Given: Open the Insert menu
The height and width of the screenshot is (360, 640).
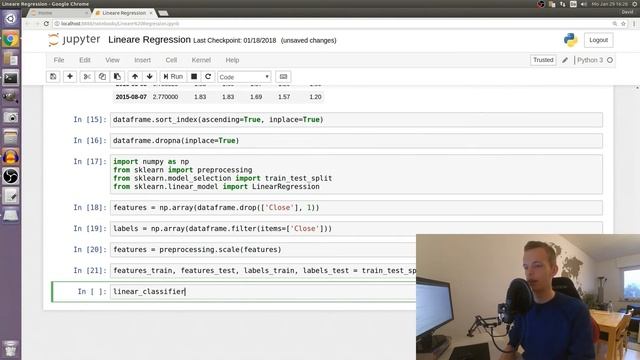Looking at the screenshot, I should click(142, 60).
